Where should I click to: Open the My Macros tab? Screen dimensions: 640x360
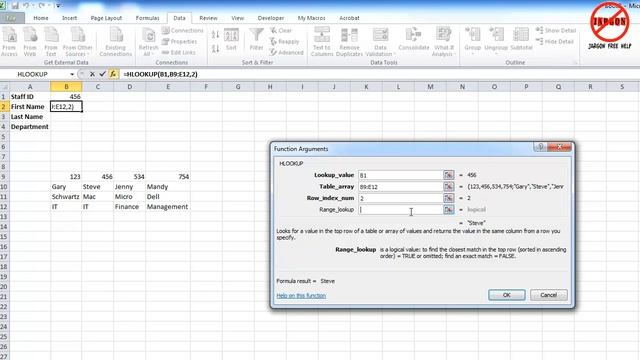[311, 18]
